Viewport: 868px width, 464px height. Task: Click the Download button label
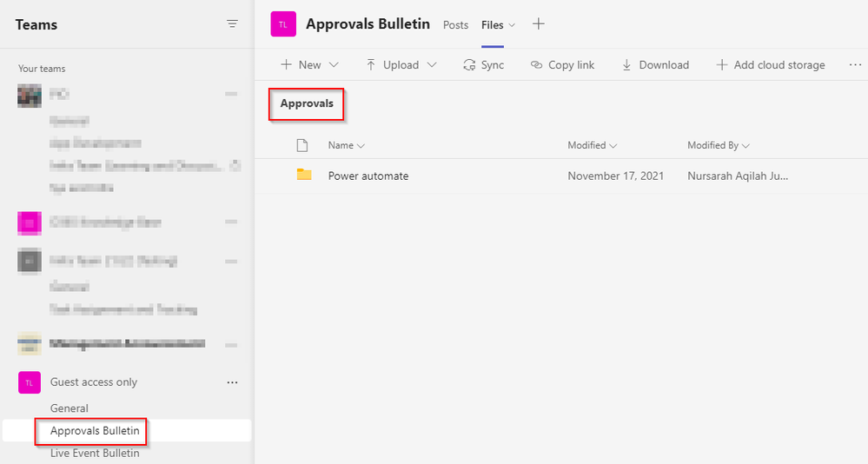664,65
